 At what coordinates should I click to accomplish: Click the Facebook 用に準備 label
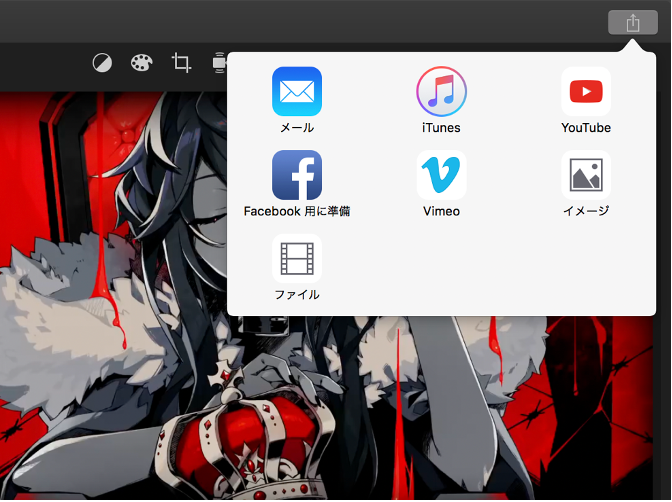297,211
